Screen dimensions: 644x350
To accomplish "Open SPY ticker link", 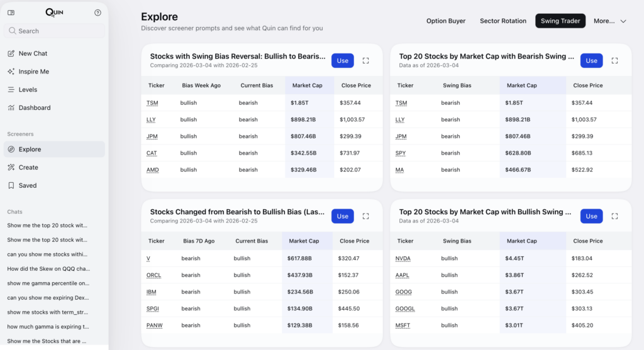I will click(x=401, y=153).
